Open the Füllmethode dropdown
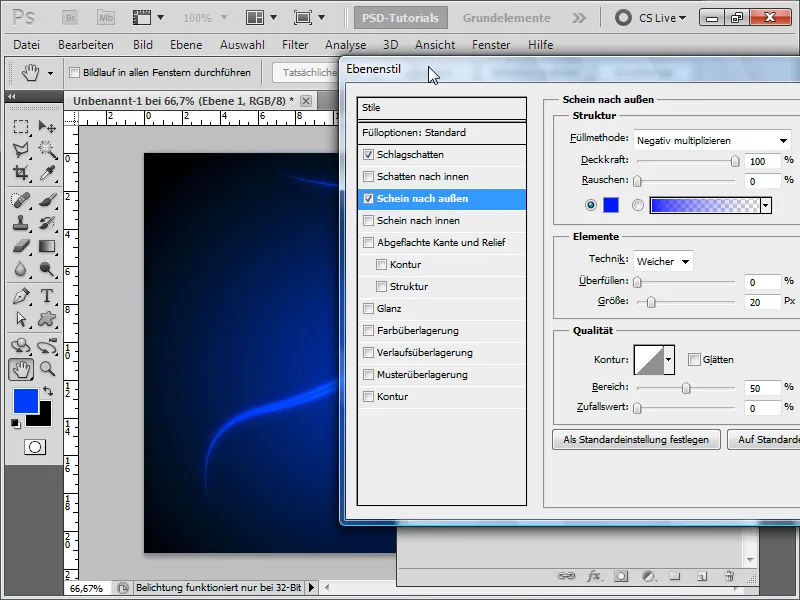800x600 pixels. pyautogui.click(x=712, y=140)
